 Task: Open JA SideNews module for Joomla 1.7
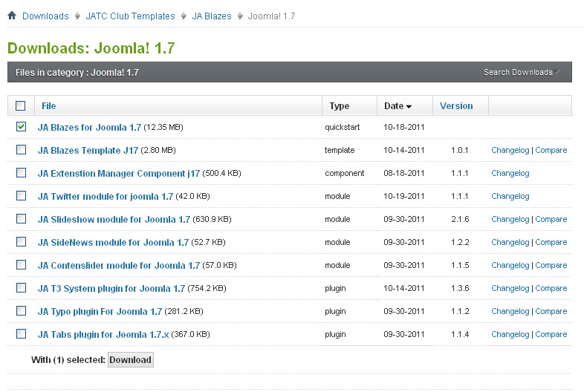click(x=113, y=243)
